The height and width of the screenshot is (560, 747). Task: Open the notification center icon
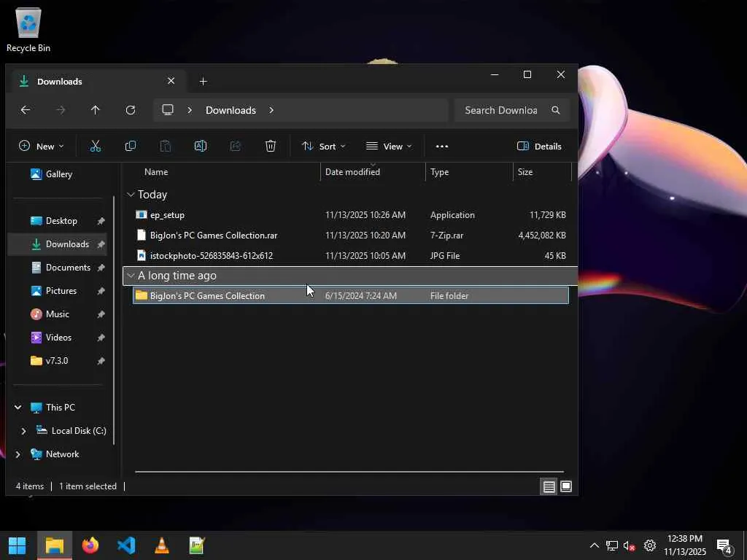pyautogui.click(x=724, y=546)
